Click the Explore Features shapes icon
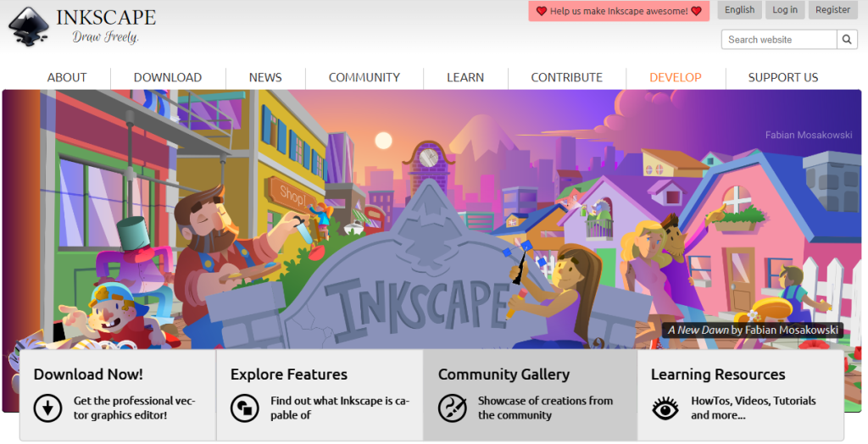The width and height of the screenshot is (868, 444). [x=245, y=408]
